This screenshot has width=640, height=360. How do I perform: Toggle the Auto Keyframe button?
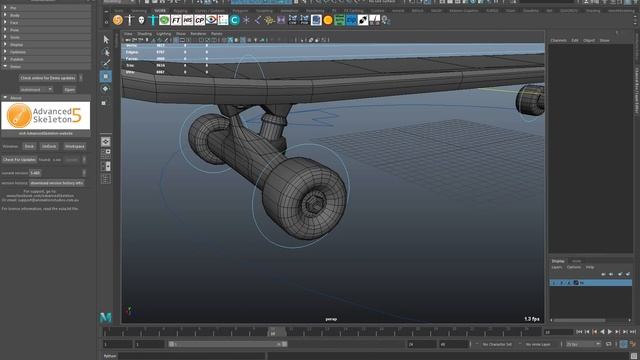click(624, 344)
